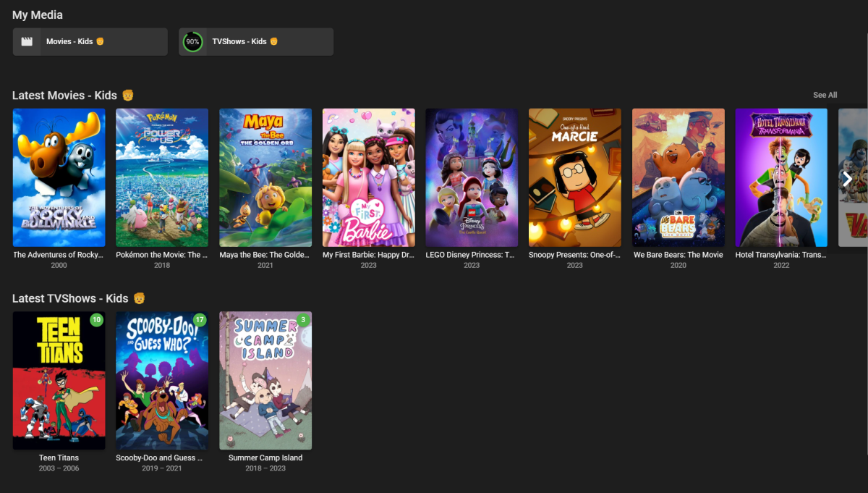
Task: Click the Latest TVShows - Kids section heading
Action: pyautogui.click(x=80, y=298)
